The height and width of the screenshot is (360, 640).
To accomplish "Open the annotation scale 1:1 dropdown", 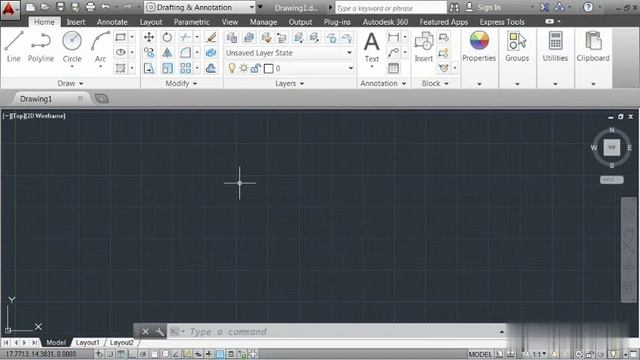I will [539, 354].
